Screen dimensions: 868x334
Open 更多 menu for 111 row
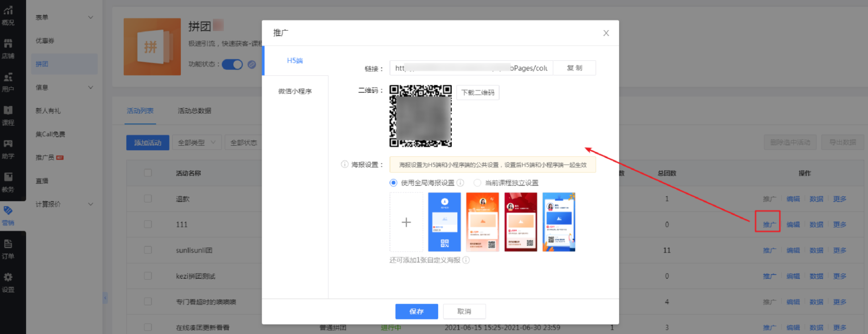click(x=840, y=224)
